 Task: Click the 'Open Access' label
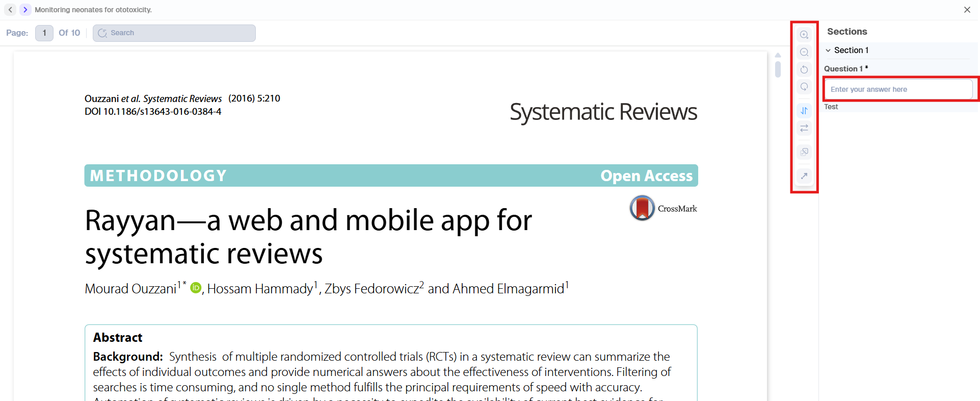coord(646,176)
